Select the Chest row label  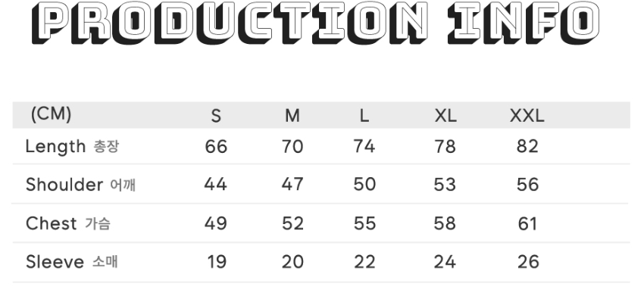(67, 223)
